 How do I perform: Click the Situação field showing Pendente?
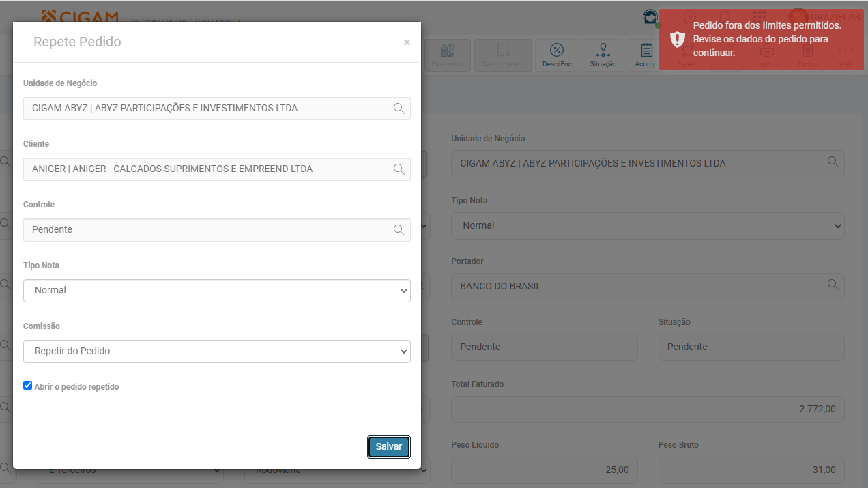point(751,347)
